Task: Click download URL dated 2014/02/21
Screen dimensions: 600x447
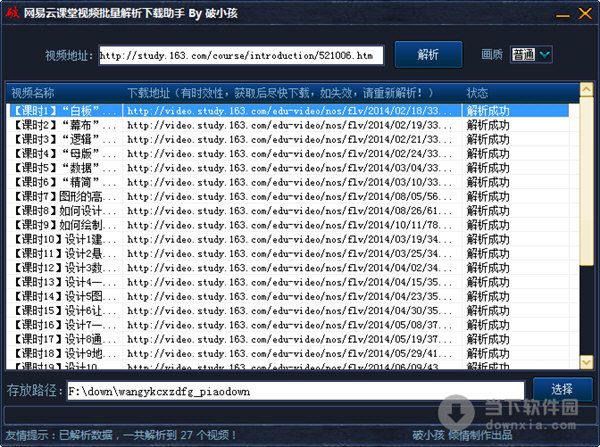Action: click(289, 139)
